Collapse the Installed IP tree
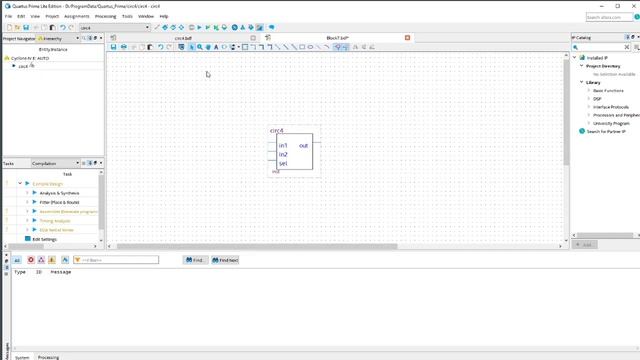The image size is (640, 360). 575,58
